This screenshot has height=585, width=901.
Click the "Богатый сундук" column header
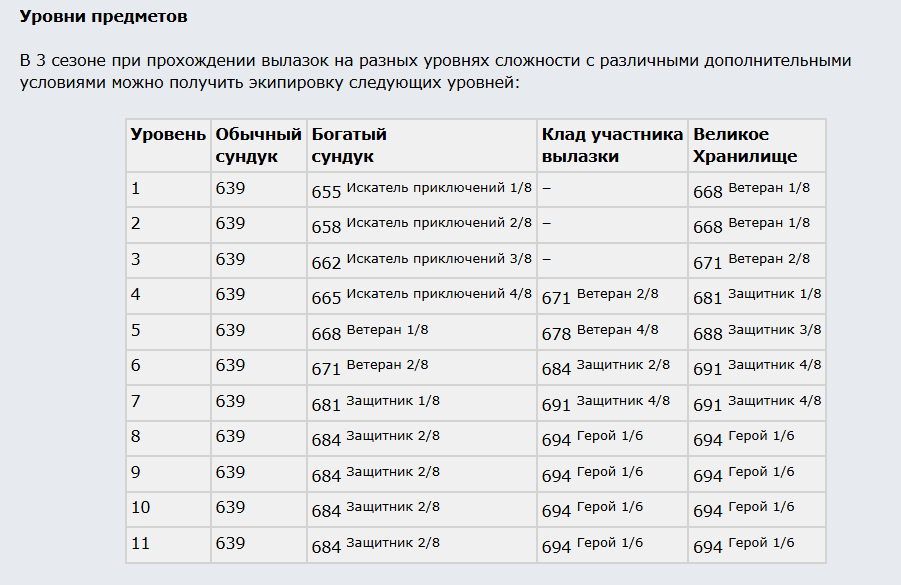(349, 145)
